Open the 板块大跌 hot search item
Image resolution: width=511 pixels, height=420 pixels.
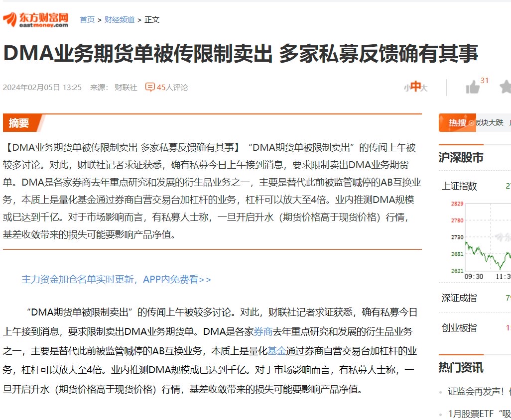coord(490,123)
